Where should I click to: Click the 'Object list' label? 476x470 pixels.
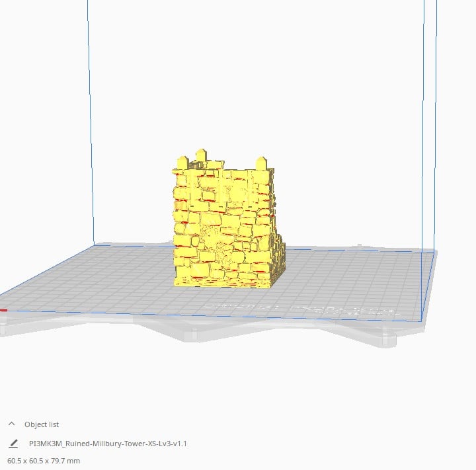click(41, 424)
